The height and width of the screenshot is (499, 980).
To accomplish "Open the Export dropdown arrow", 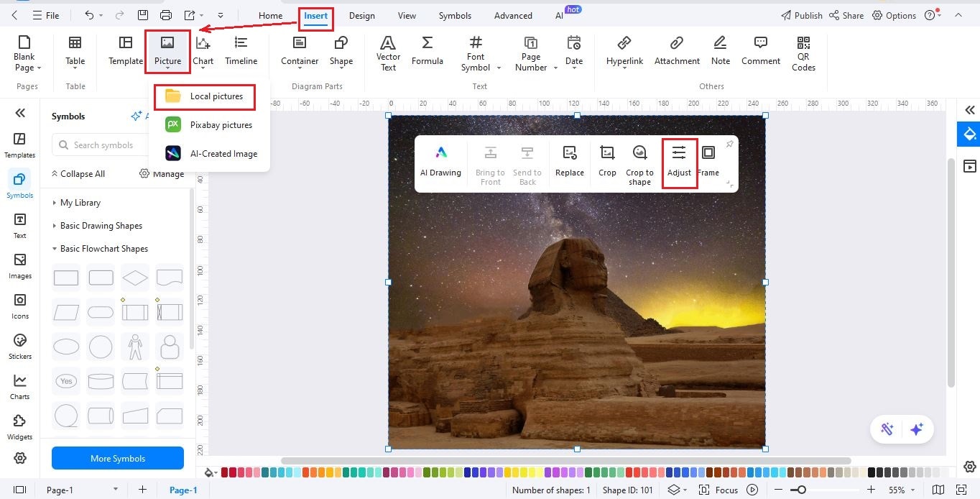I will pos(201,15).
